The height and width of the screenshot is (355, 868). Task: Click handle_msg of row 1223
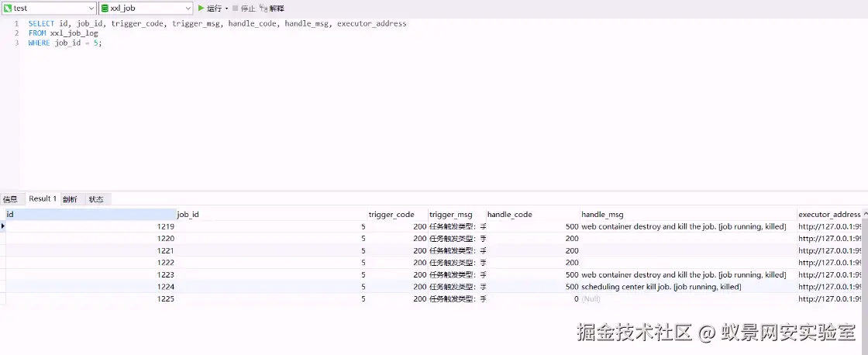coord(689,274)
